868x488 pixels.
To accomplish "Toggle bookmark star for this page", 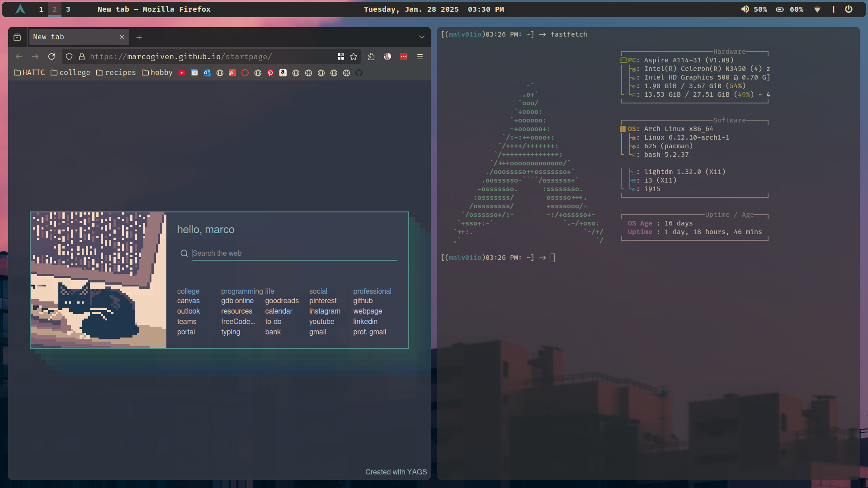I will [x=354, y=56].
